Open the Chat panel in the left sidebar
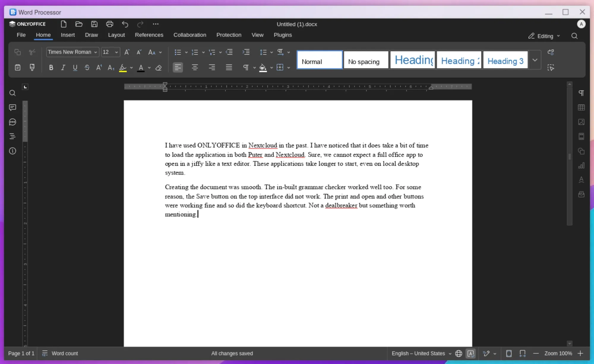Viewport: 594px width, 364px height. point(12,122)
